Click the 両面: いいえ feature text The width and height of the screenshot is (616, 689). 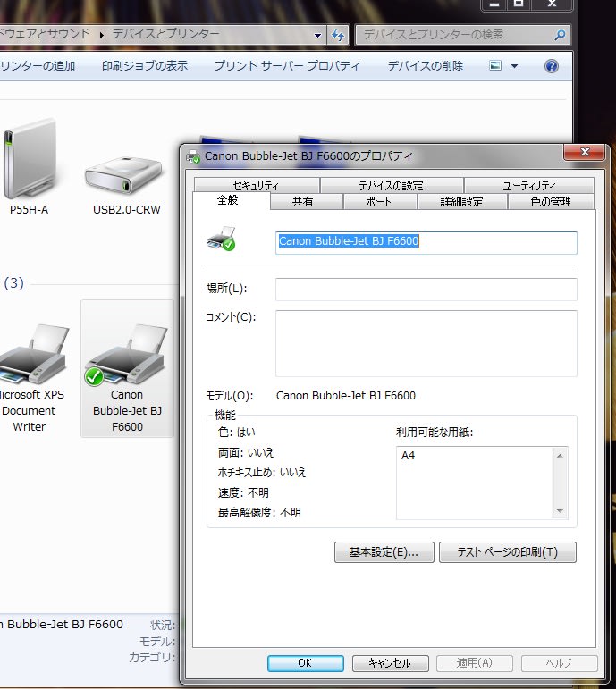(x=246, y=452)
